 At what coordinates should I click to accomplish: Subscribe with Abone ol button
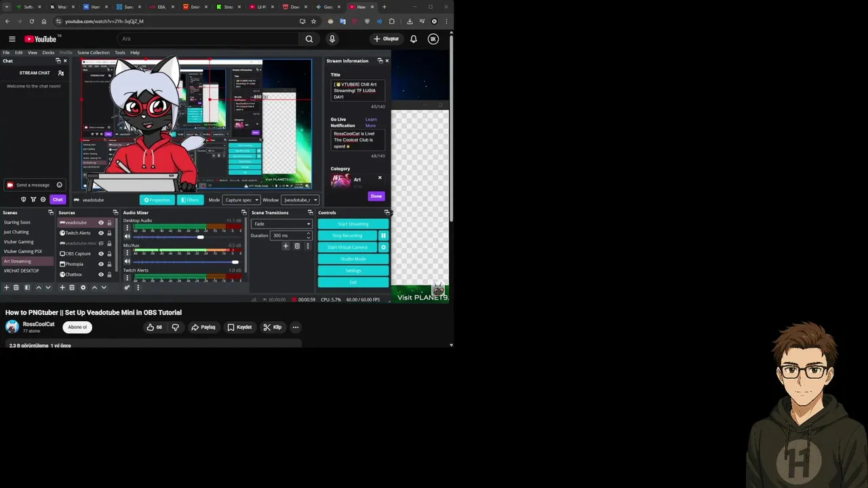(x=77, y=327)
